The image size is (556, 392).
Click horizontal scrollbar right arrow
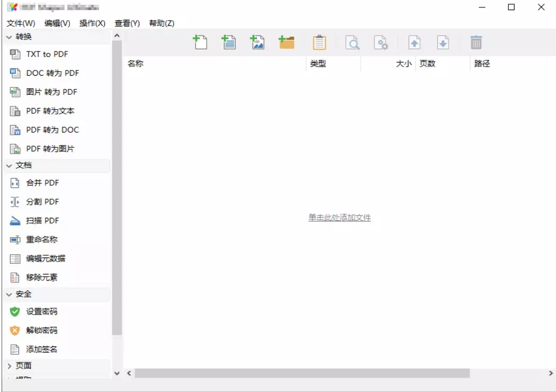pyautogui.click(x=550, y=373)
